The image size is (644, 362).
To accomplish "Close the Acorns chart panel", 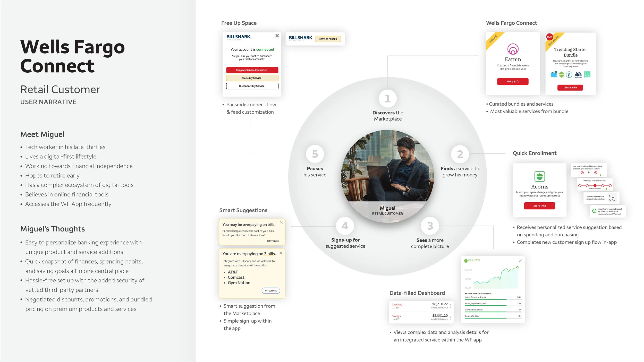I will 520,261.
